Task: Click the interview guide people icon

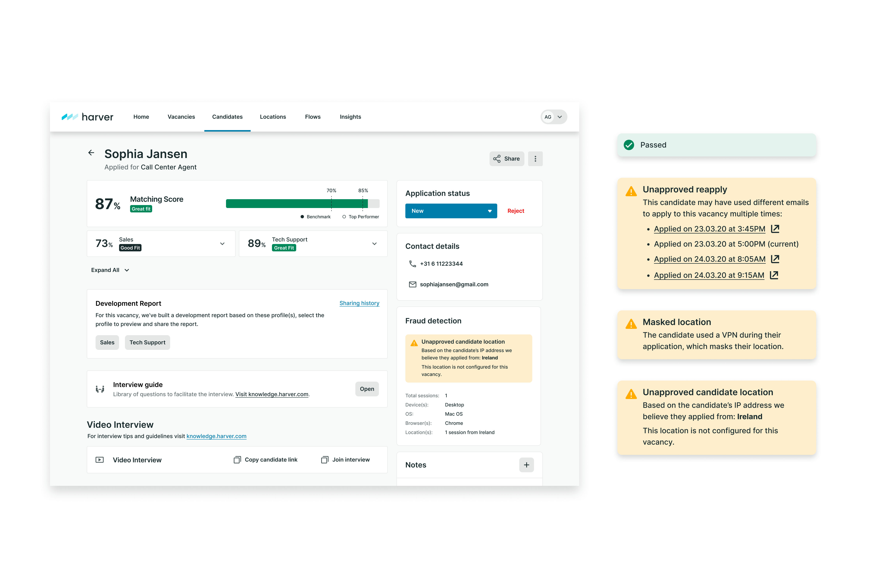Action: click(x=100, y=389)
